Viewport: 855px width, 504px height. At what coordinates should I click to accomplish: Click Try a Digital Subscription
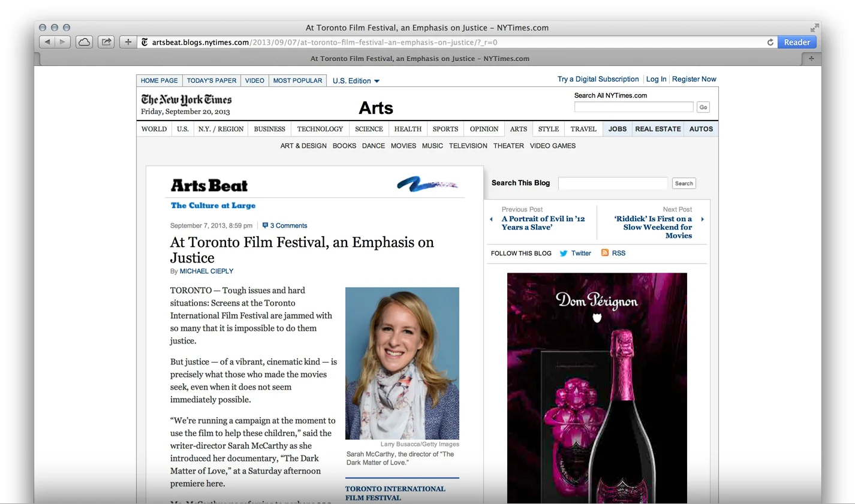point(598,79)
